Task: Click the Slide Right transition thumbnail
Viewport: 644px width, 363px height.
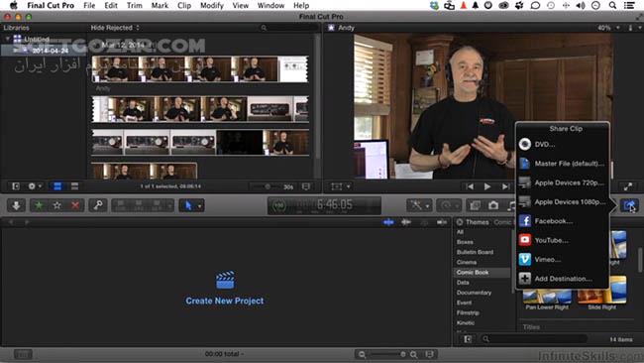Action: 601,291
